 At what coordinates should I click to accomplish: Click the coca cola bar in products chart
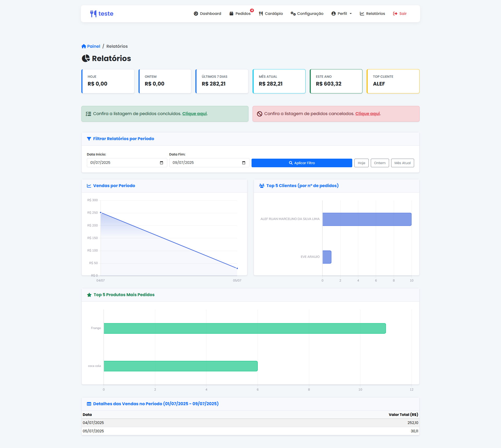point(181,366)
